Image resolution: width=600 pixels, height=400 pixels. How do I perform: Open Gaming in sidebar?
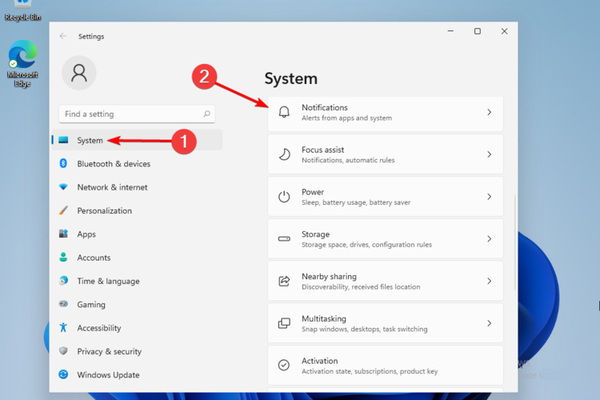(x=137, y=304)
